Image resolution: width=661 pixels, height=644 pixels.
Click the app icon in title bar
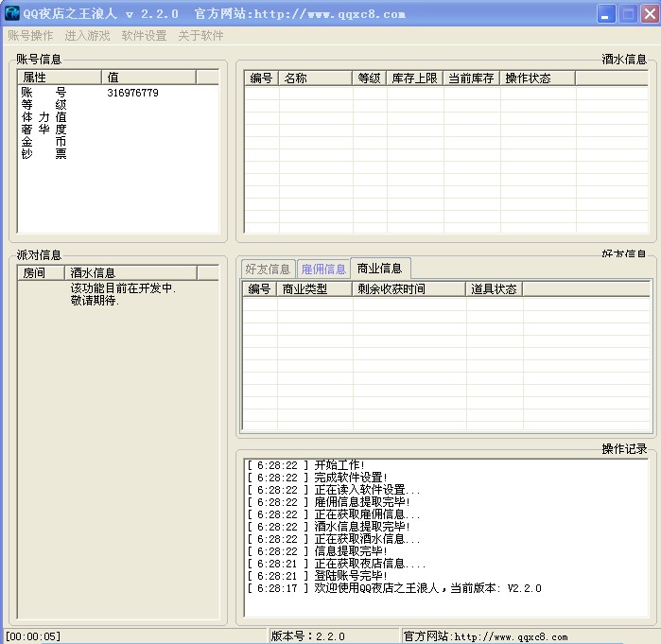pos(11,13)
